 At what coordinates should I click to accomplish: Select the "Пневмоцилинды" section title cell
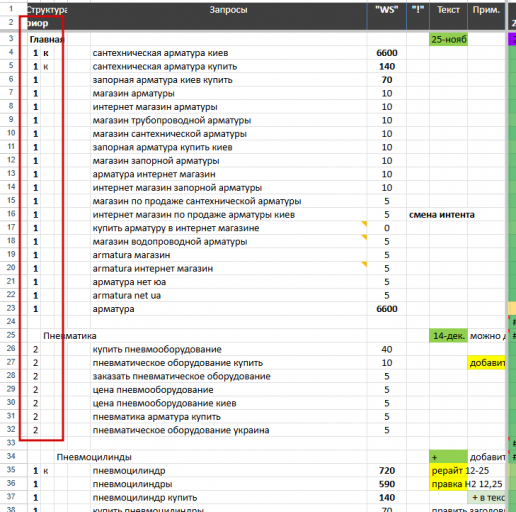(x=94, y=457)
